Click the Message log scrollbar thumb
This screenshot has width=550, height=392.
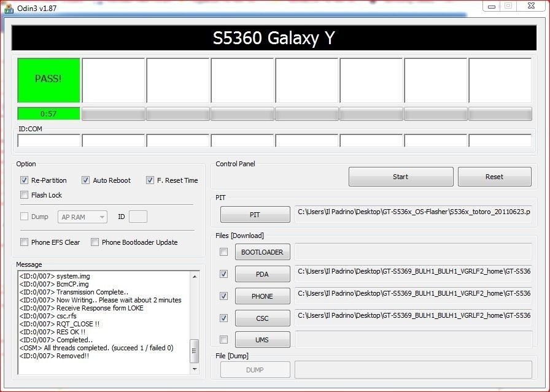[x=195, y=351]
